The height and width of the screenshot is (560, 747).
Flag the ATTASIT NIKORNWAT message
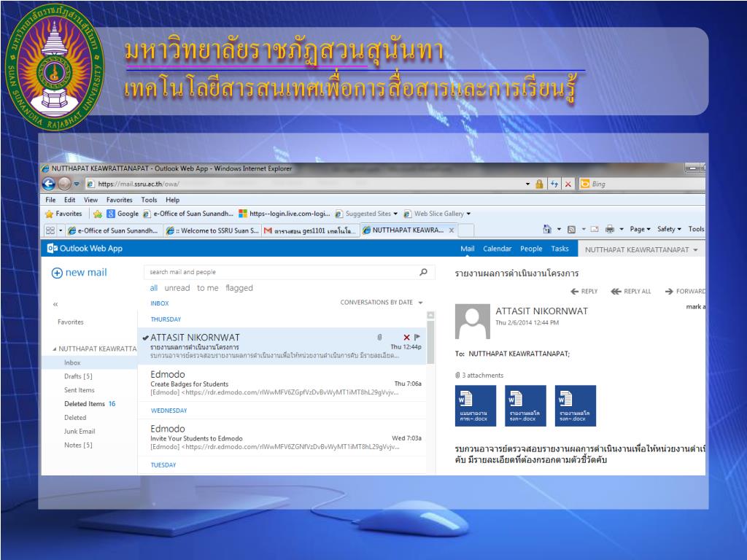tap(417, 337)
